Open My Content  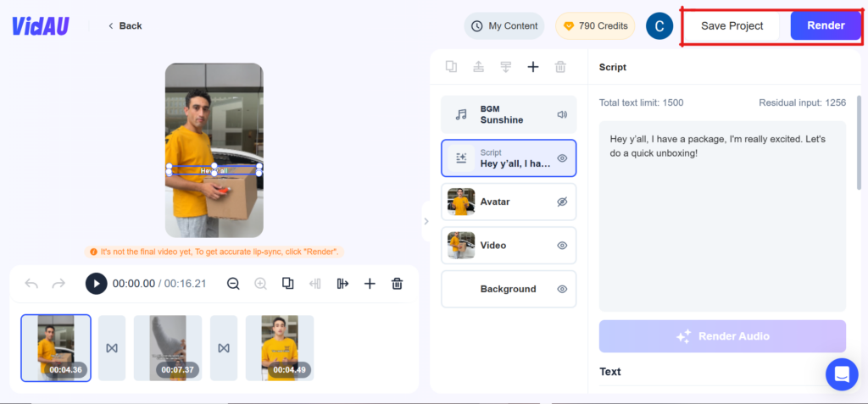[504, 26]
